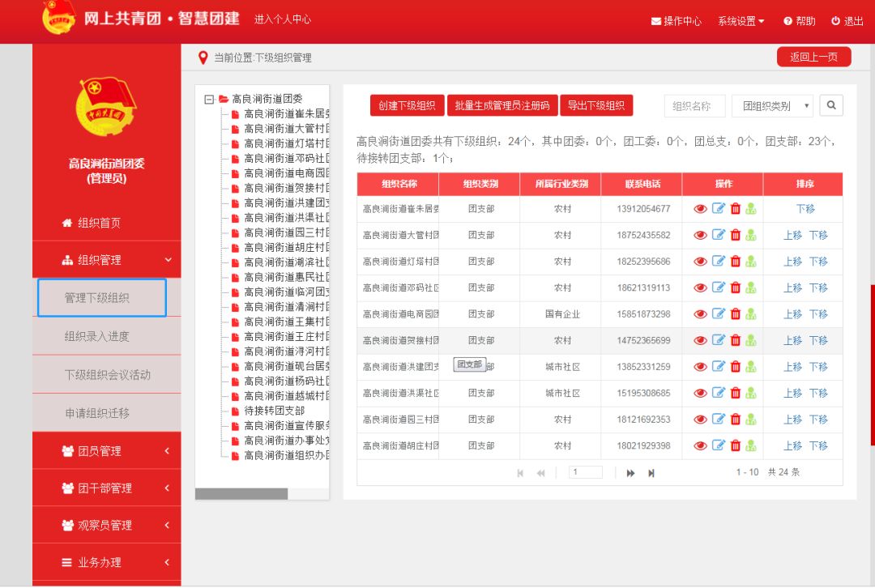875x588 pixels.
Task: View details of row 14752365699
Action: pyautogui.click(x=700, y=340)
